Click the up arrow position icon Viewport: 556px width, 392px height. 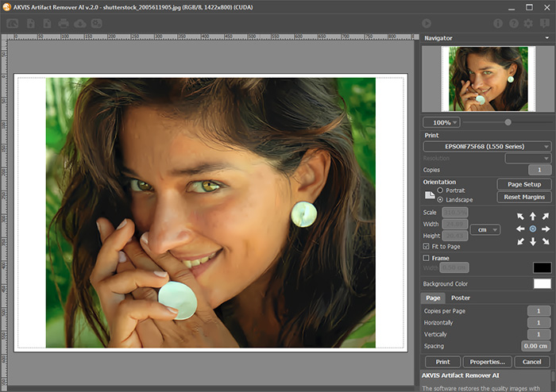coord(532,217)
